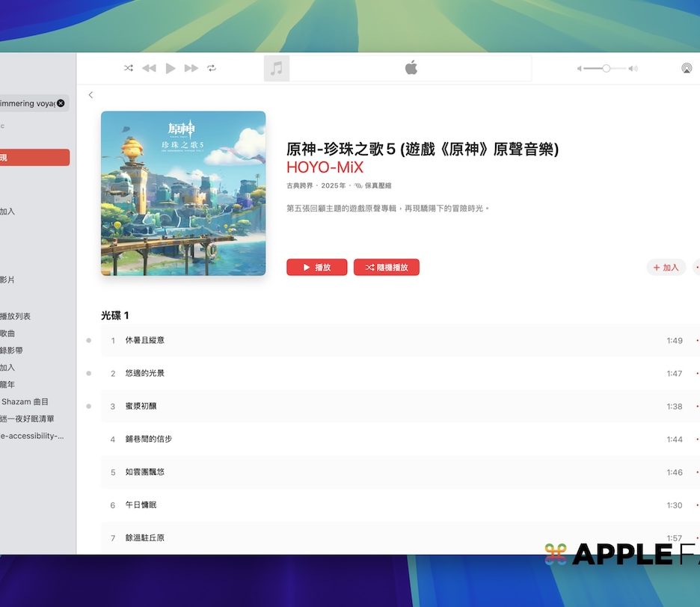
Task: Adjust the volume slider knob
Action: (x=606, y=68)
